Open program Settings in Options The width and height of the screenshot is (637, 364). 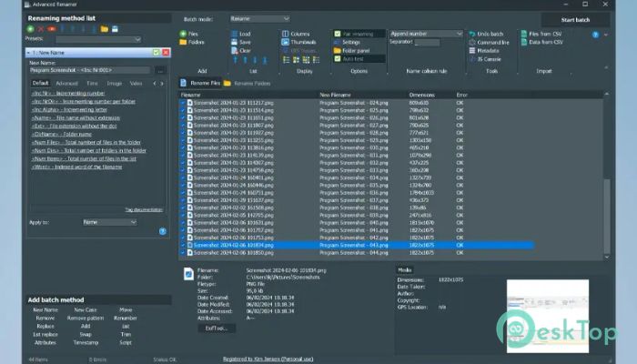(347, 42)
